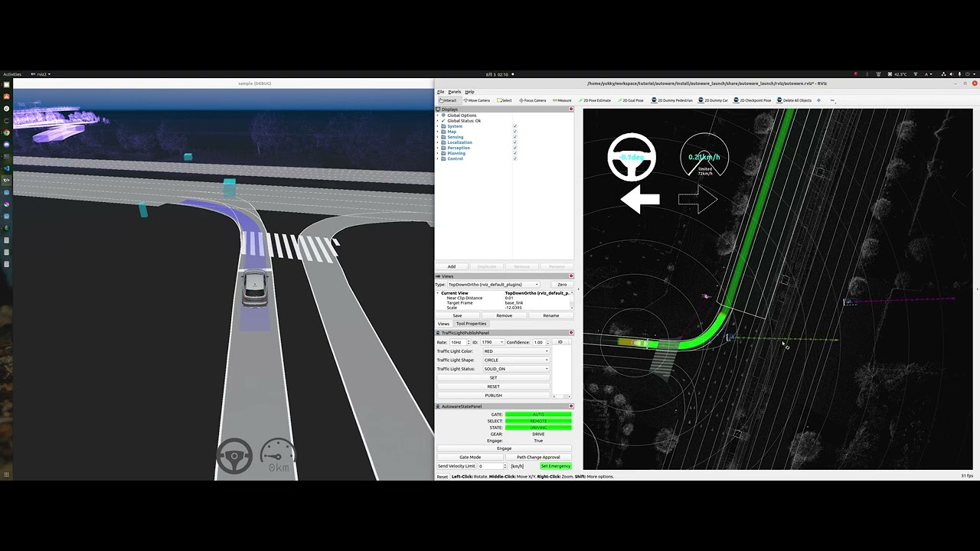Open the traffic light ID dropdown

493,342
